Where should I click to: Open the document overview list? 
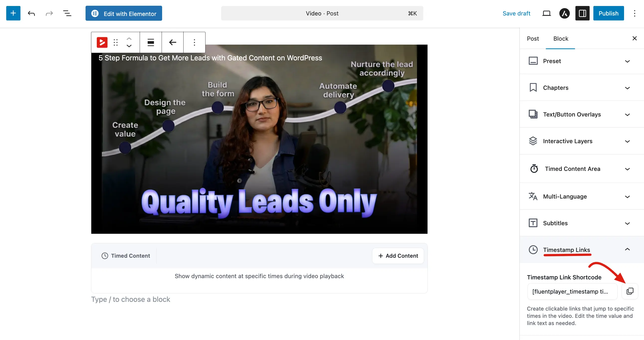(67, 13)
